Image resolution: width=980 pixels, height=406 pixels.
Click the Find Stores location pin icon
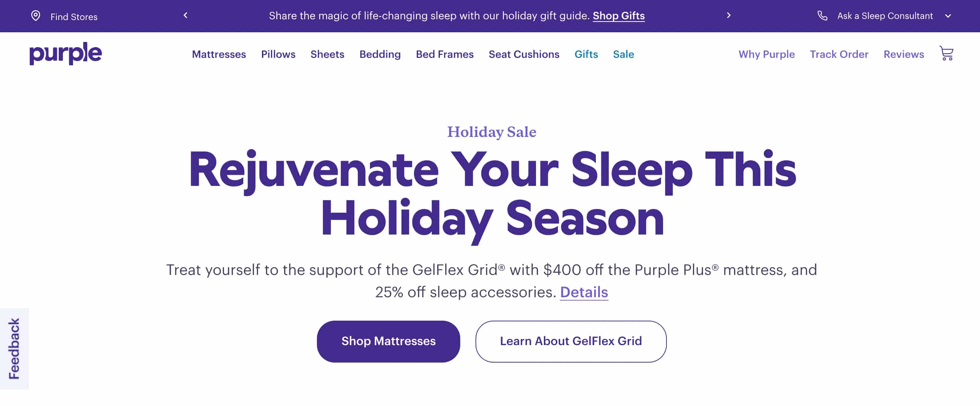[x=35, y=16]
